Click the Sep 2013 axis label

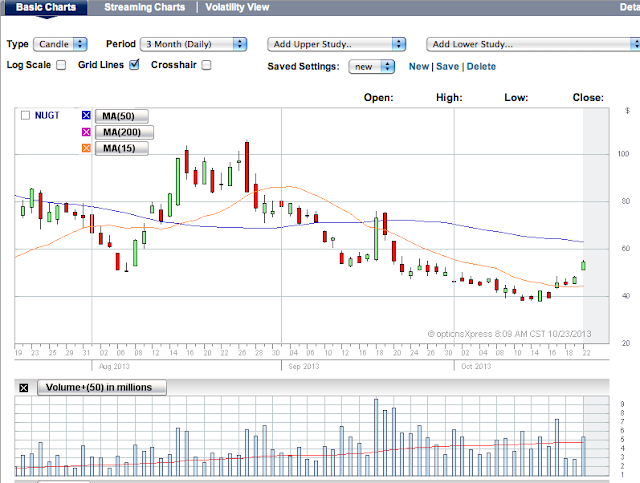click(304, 366)
